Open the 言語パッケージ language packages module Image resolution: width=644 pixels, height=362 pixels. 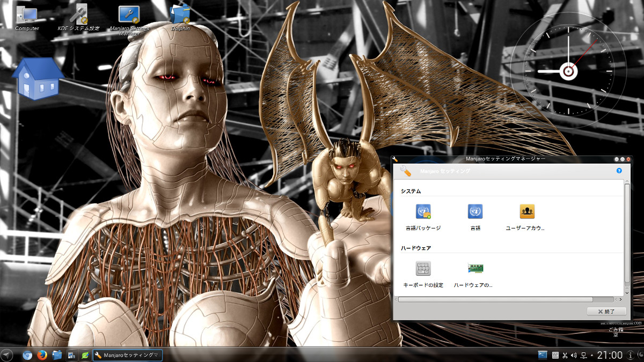point(423,217)
